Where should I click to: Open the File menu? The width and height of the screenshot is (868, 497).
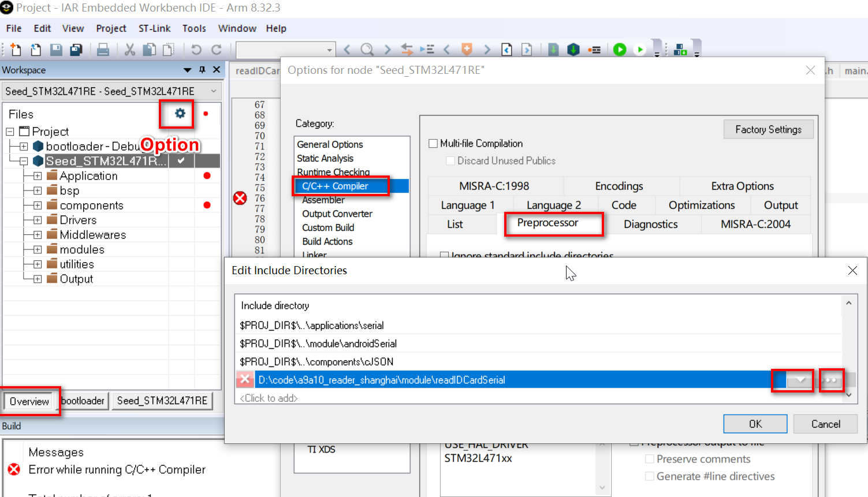point(14,28)
